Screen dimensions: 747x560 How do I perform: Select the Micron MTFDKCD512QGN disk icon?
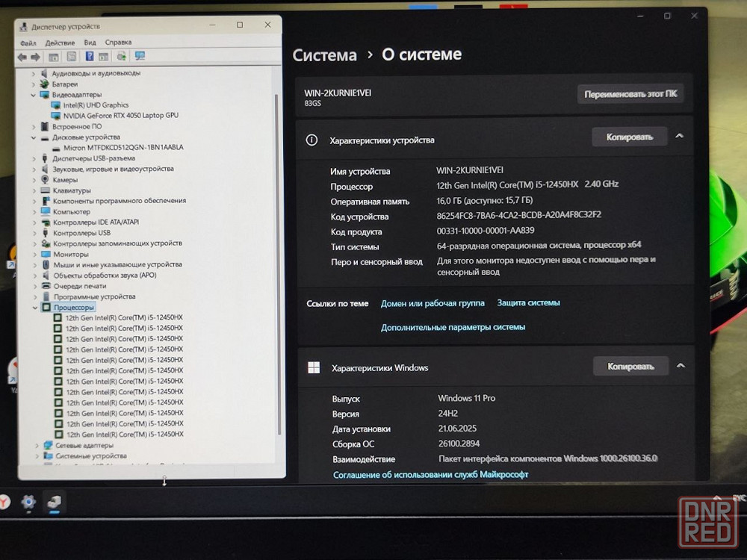(x=56, y=148)
